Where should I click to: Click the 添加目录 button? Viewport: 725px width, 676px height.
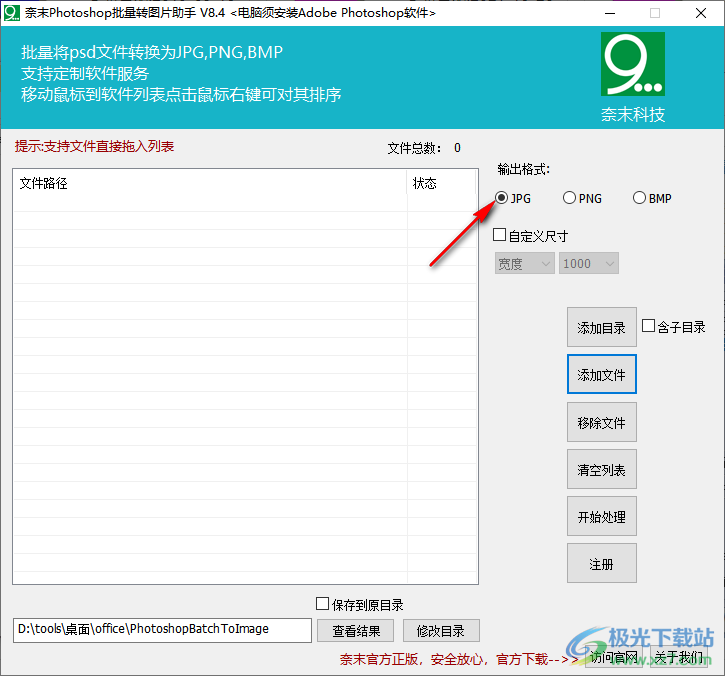[x=602, y=327]
